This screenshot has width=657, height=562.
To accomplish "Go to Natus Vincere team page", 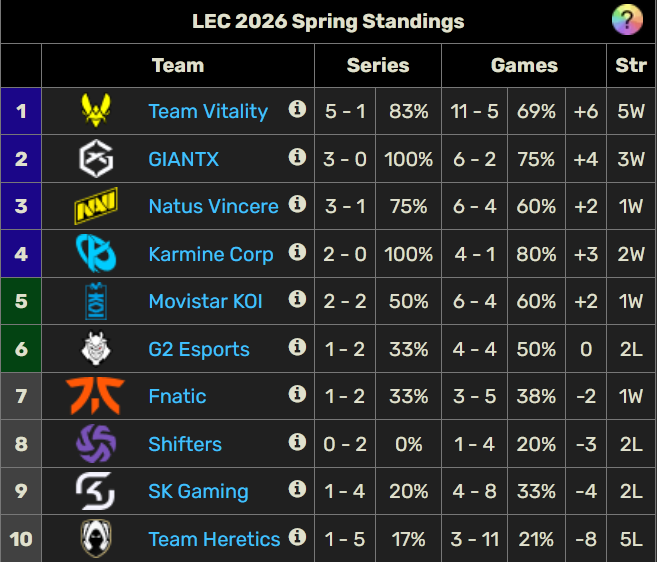I will [x=213, y=207].
